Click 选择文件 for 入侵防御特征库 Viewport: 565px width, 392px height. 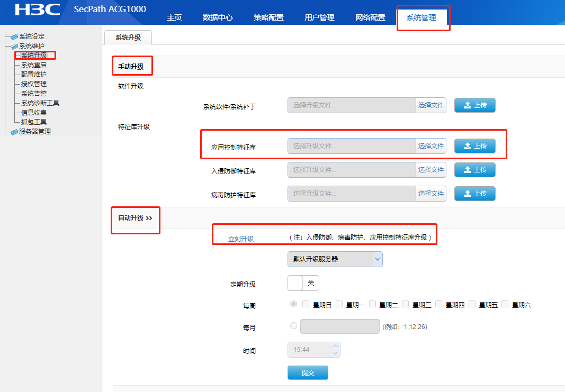point(431,169)
